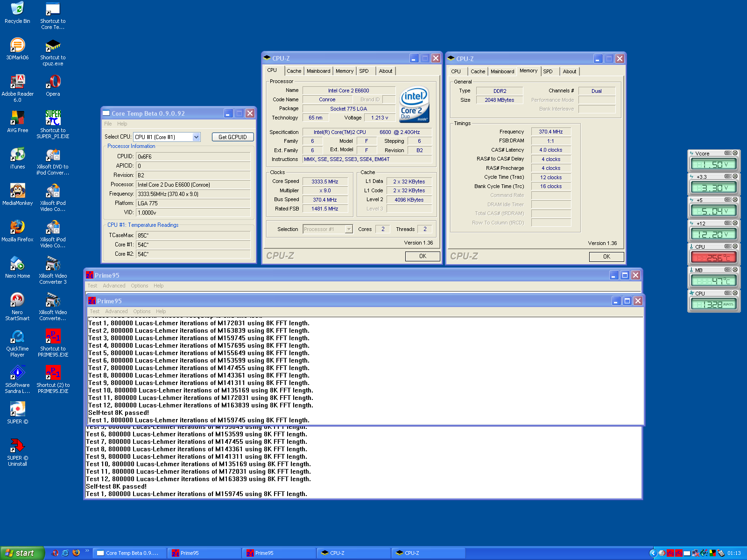The width and height of the screenshot is (747, 560).
Task: Select Xilisoft DVD to iPod Converter icon
Action: pos(53,161)
